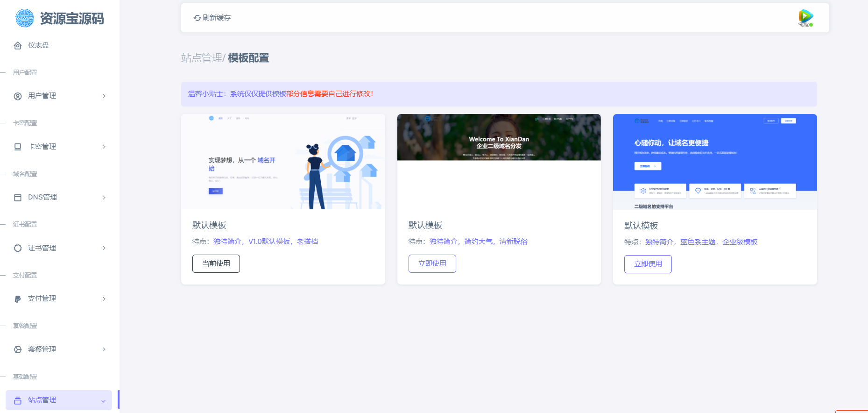This screenshot has width=868, height=413.
Task: Click the refresh arrows icon beside 刷新缓存
Action: pyautogui.click(x=198, y=18)
